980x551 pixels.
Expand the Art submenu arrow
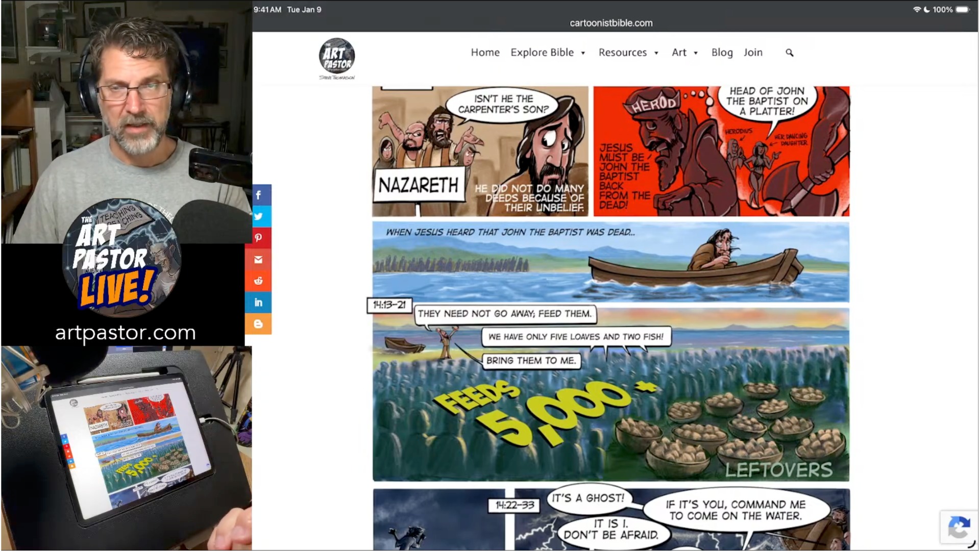coord(696,53)
